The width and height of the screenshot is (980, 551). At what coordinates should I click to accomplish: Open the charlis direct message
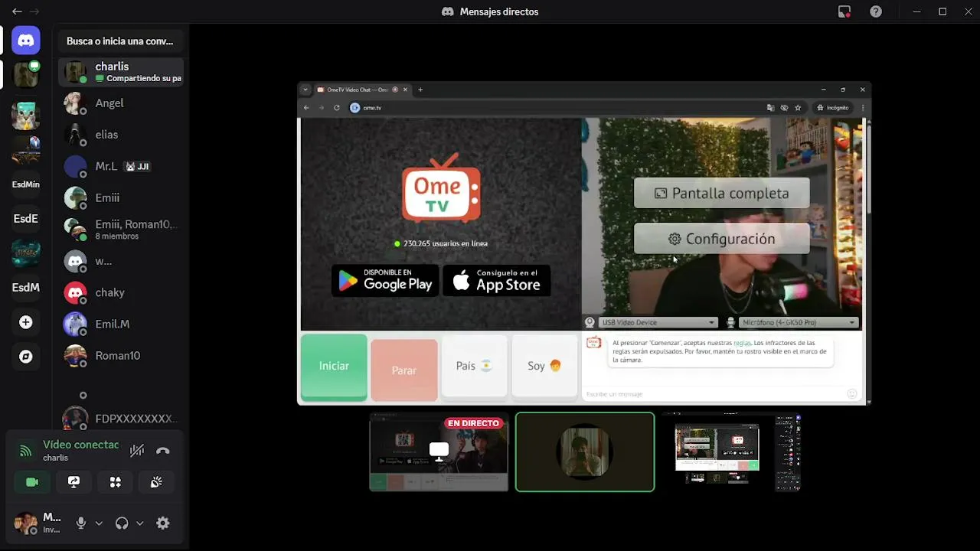121,72
